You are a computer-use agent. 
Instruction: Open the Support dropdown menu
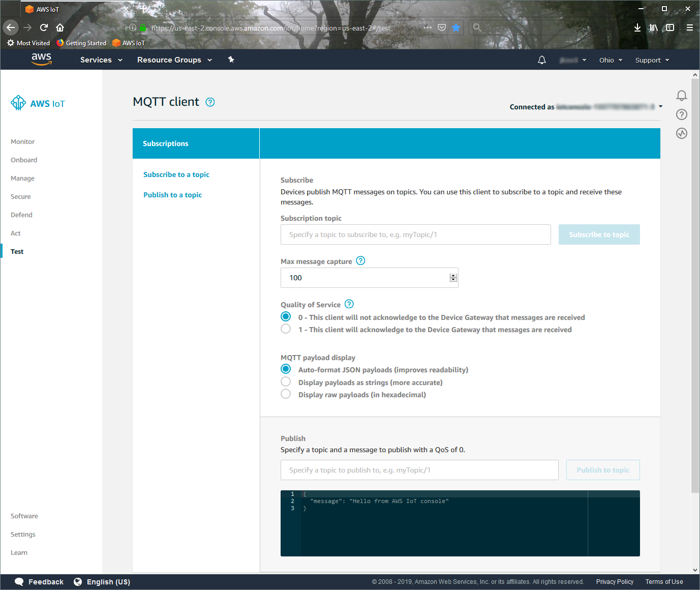click(652, 60)
